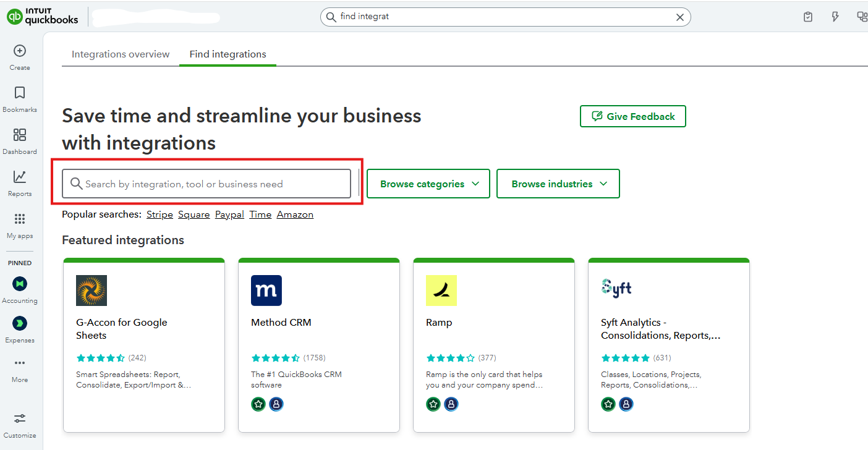Click the Syft Analytics logo

[x=616, y=288]
